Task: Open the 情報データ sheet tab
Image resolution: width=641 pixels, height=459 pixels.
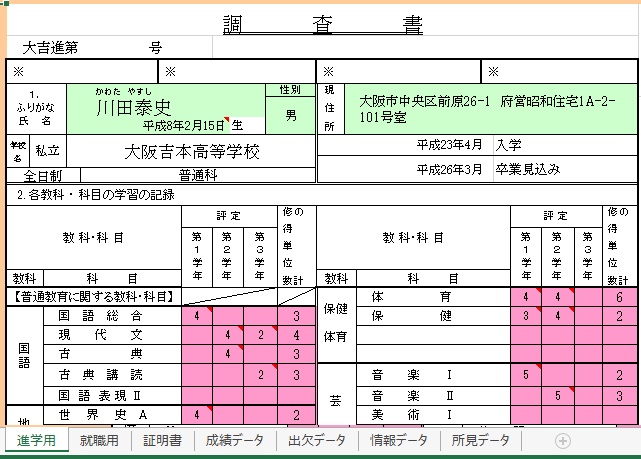Action: click(x=397, y=441)
